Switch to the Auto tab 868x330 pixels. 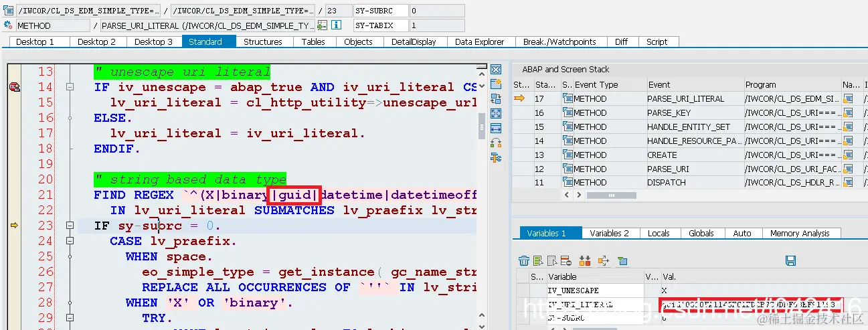click(742, 233)
